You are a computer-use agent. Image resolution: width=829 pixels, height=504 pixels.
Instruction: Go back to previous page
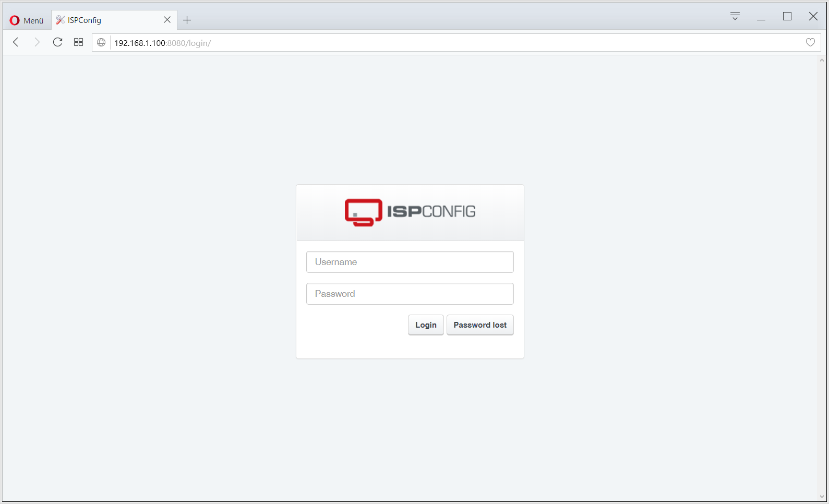click(16, 42)
